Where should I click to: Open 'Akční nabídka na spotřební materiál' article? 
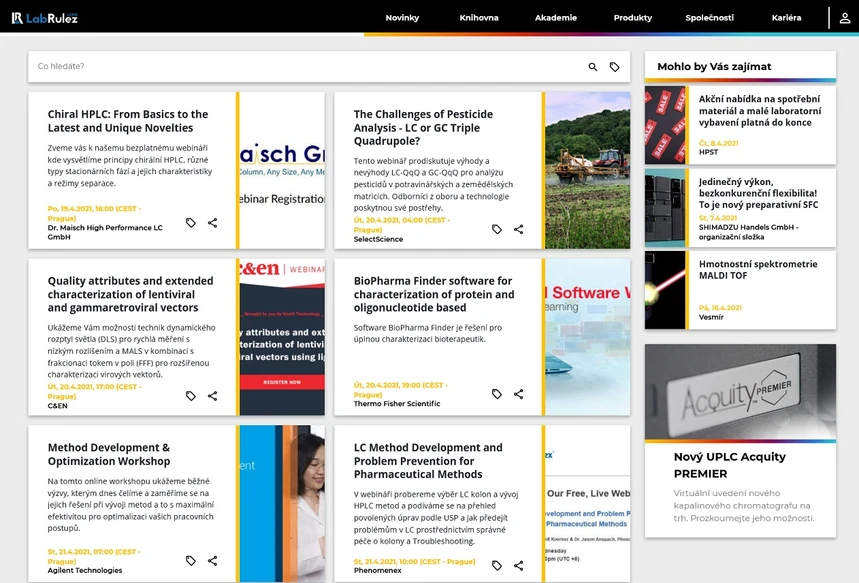pyautogui.click(x=760, y=111)
